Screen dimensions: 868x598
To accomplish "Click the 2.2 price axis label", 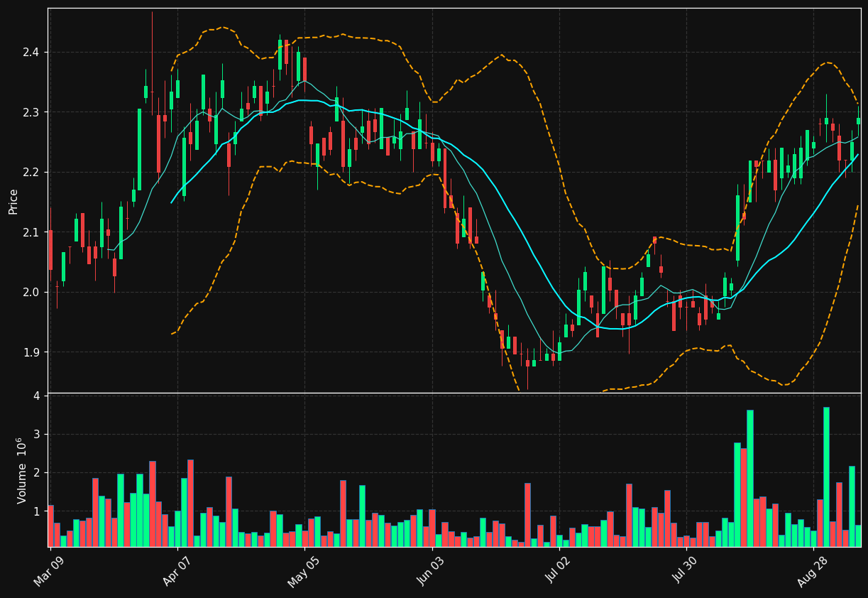I will [32, 172].
